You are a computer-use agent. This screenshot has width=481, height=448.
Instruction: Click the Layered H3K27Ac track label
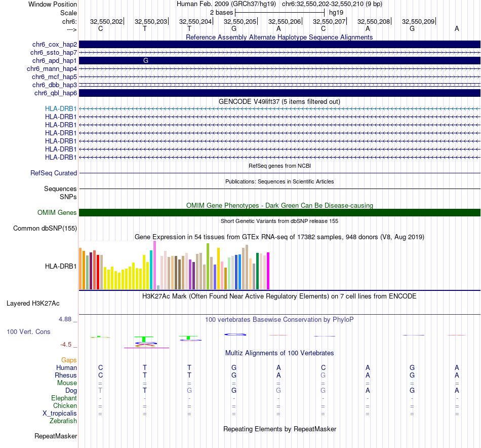[x=33, y=304]
